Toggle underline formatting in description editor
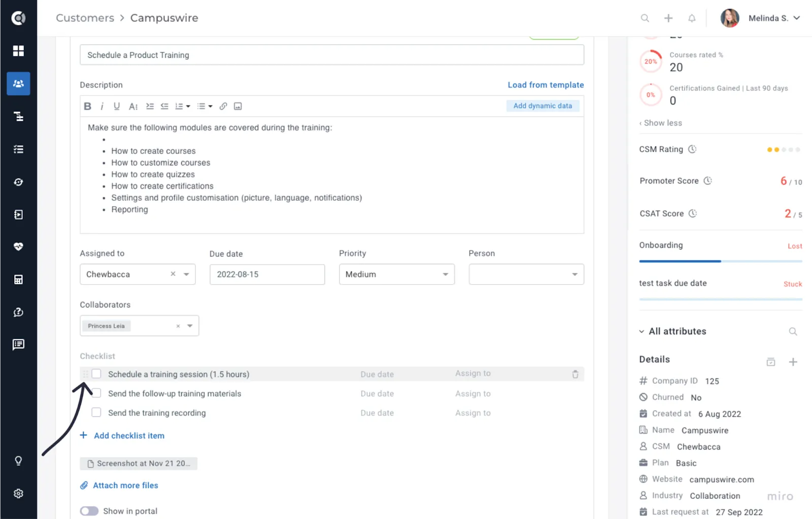 pyautogui.click(x=117, y=106)
